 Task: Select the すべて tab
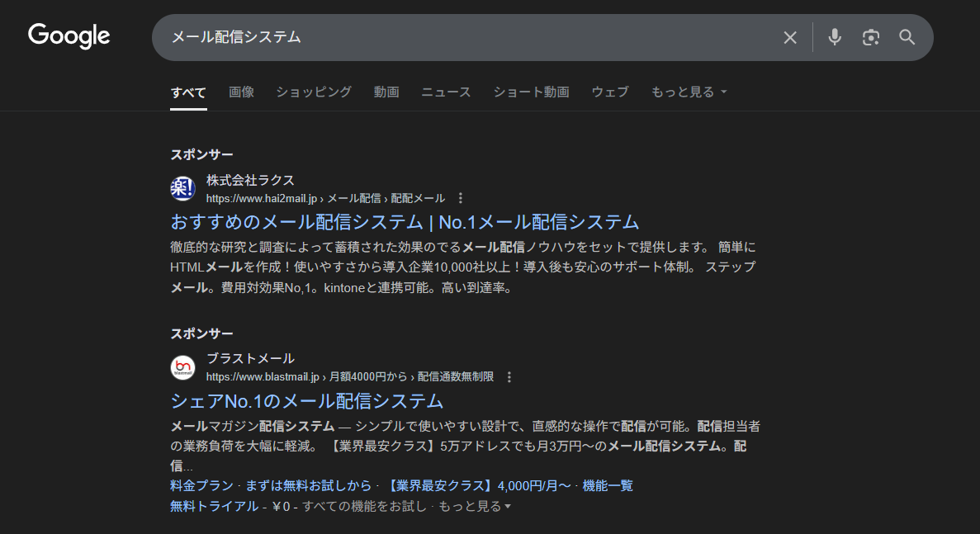coord(188,92)
